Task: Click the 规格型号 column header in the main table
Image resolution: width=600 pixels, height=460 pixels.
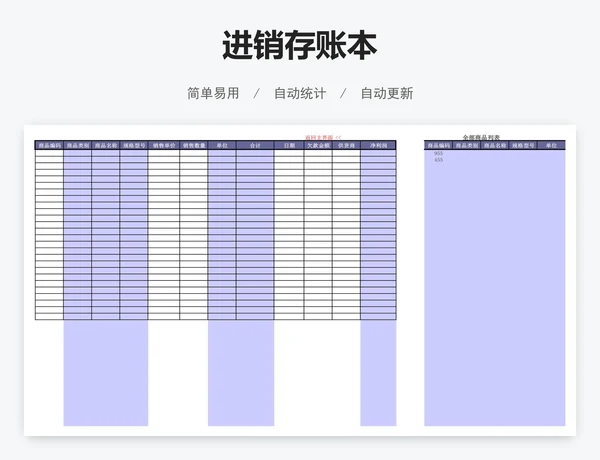Action: click(x=134, y=145)
